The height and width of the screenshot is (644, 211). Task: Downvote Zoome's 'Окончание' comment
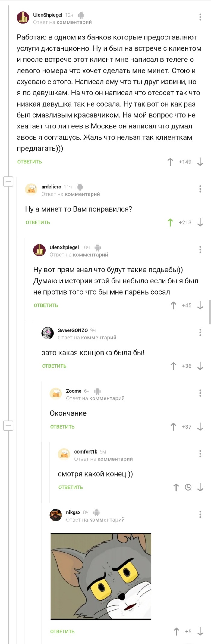click(200, 427)
